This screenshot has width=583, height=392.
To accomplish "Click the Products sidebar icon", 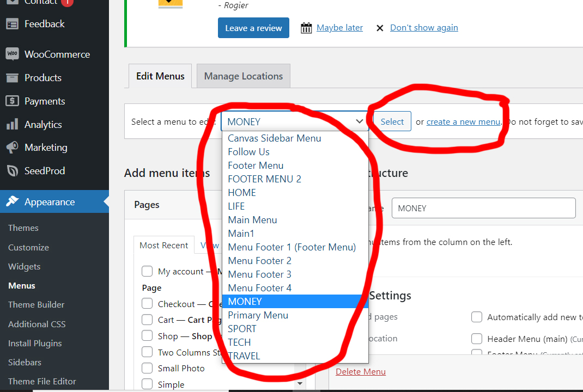I will (13, 78).
